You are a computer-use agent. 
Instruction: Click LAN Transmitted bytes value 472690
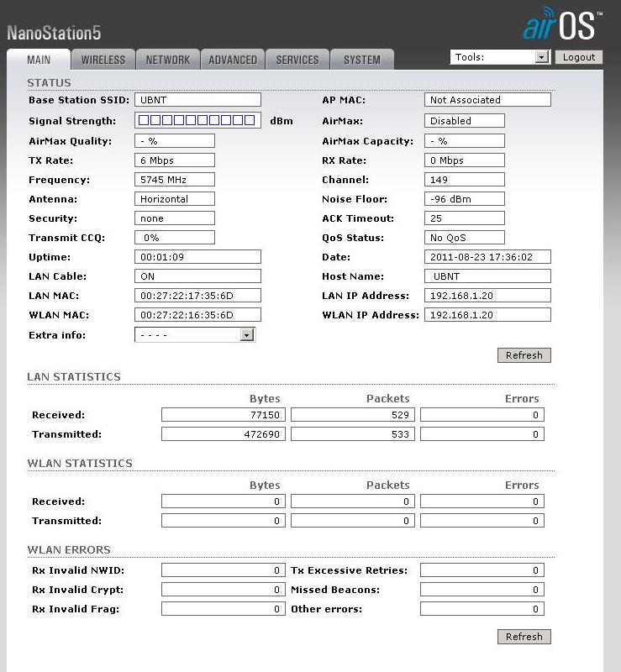click(x=224, y=434)
